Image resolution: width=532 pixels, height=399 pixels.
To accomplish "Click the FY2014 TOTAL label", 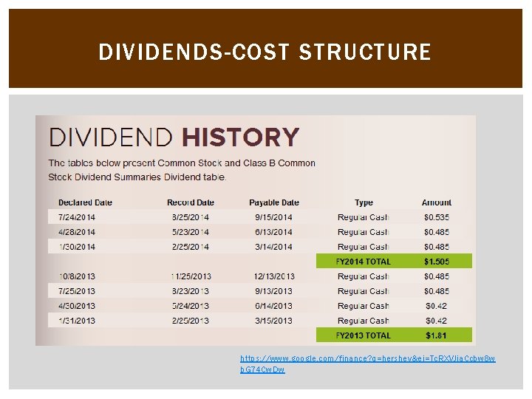I will pyautogui.click(x=363, y=262).
